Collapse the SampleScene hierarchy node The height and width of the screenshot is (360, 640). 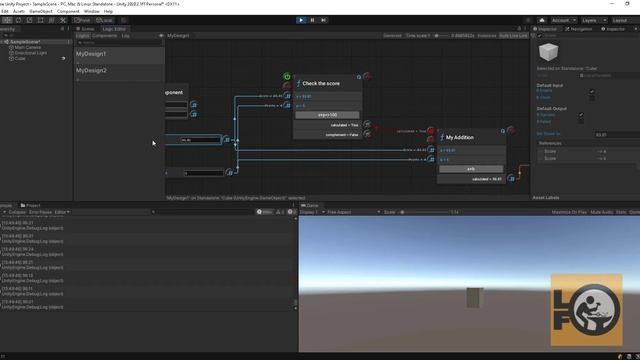point(2,42)
